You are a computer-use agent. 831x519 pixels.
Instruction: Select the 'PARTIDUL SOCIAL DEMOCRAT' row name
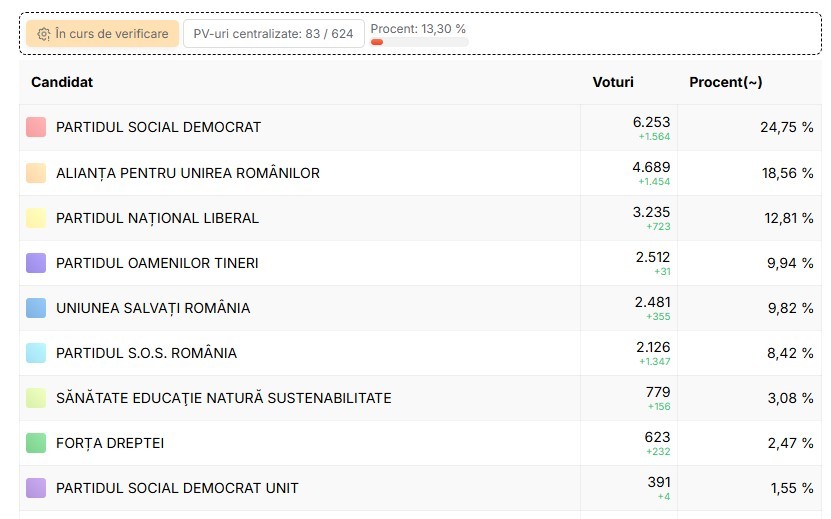[x=158, y=127]
